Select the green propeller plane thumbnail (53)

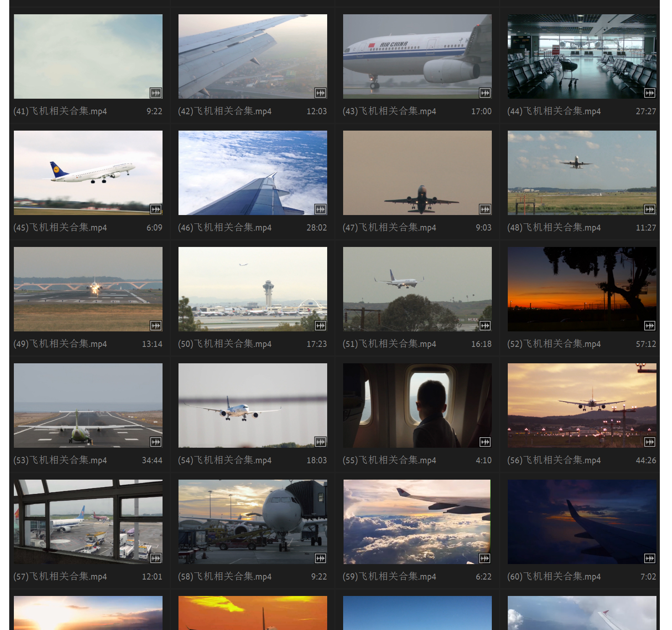tap(88, 406)
